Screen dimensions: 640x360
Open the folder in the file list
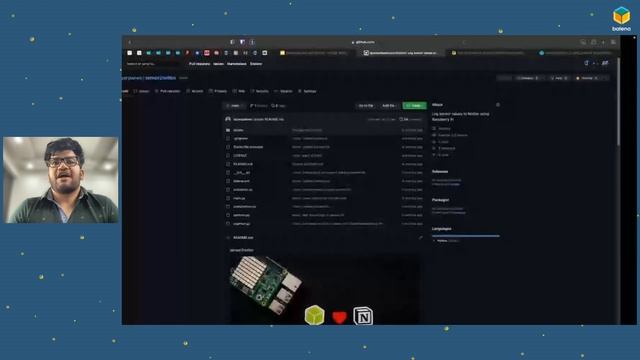point(238,130)
